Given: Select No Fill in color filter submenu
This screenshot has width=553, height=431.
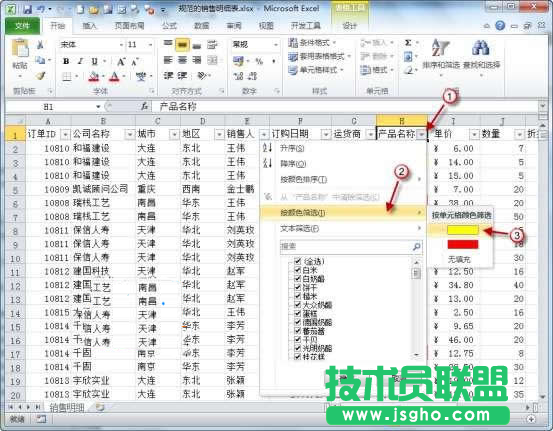Looking at the screenshot, I should [459, 260].
